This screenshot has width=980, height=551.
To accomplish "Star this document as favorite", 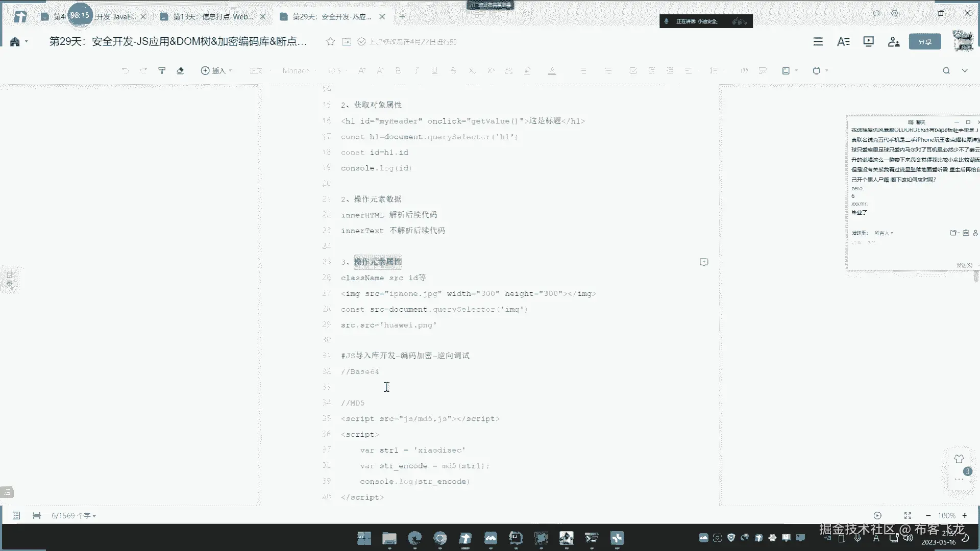I will click(330, 42).
